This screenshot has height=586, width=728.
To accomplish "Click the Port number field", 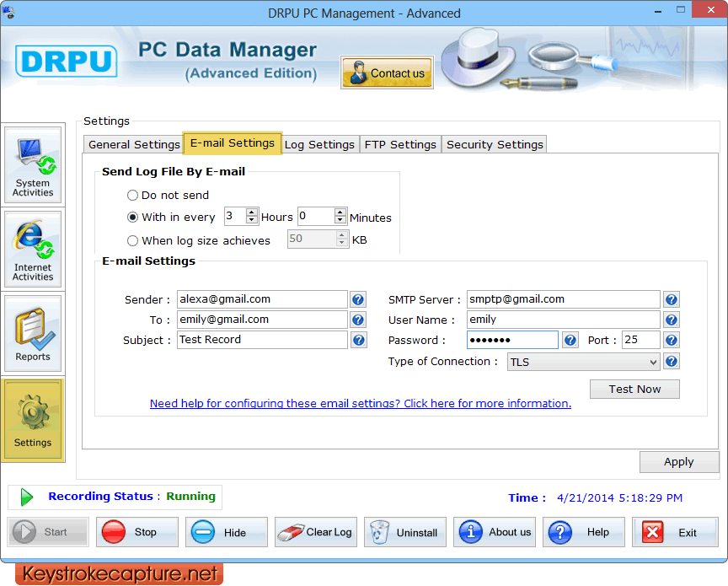I will click(640, 340).
